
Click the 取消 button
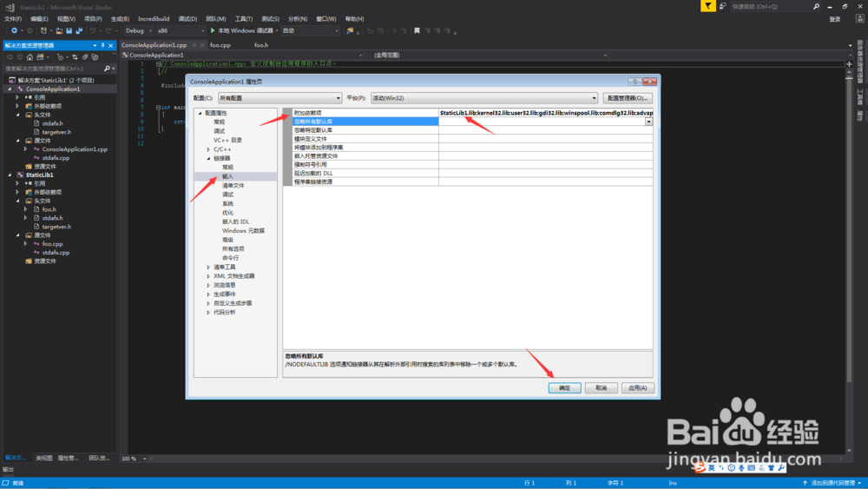[602, 387]
